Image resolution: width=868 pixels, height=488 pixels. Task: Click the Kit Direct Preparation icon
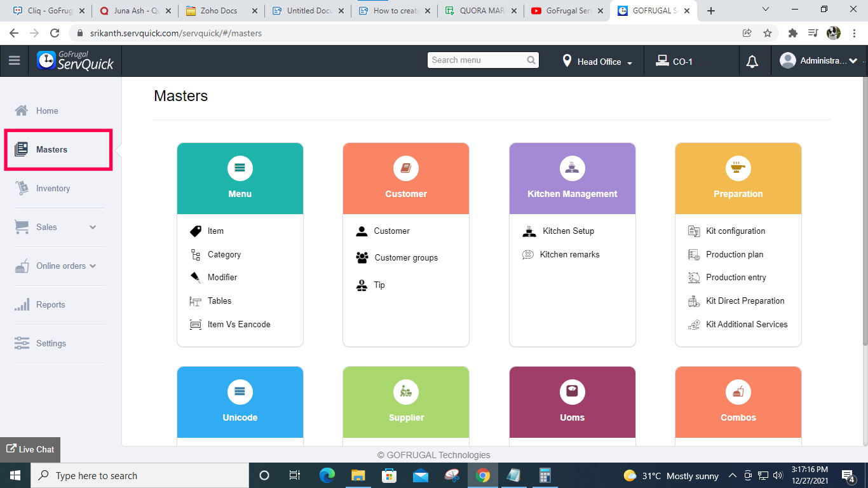694,301
